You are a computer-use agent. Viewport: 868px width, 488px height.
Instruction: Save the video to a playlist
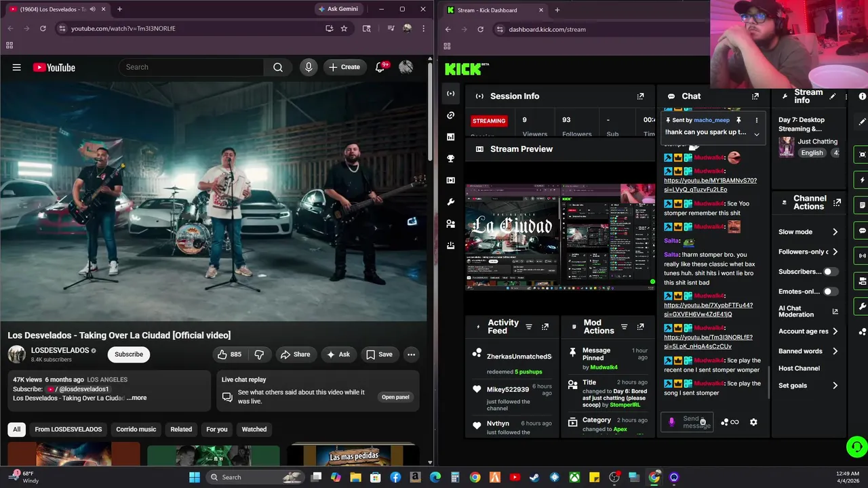(x=379, y=354)
